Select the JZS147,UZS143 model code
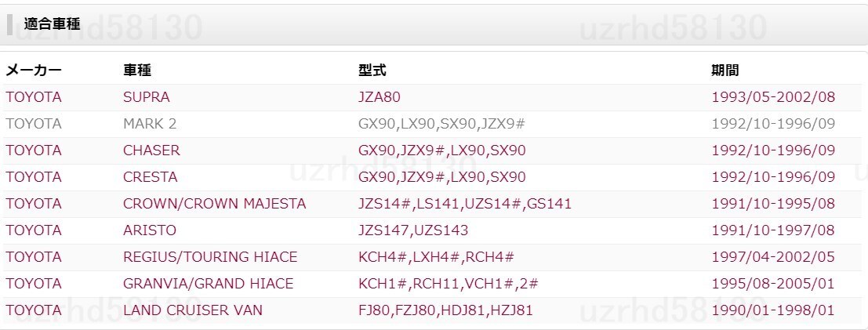Screen dimensions: 868x330 413,230
